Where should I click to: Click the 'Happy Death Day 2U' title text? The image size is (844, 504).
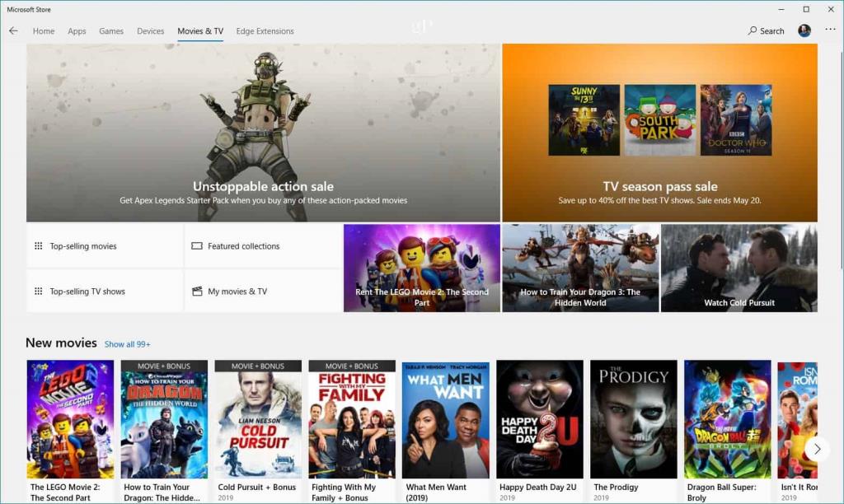click(x=537, y=488)
